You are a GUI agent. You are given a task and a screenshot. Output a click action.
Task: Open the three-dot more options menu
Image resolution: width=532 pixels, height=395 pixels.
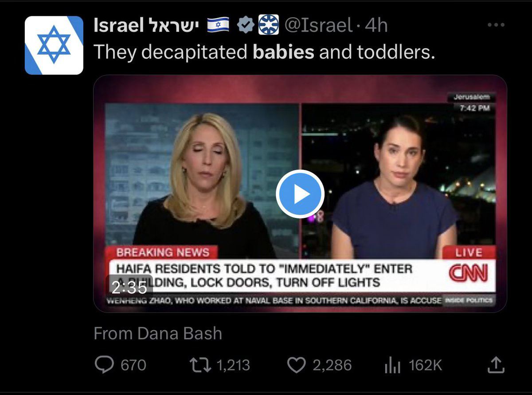(x=496, y=25)
